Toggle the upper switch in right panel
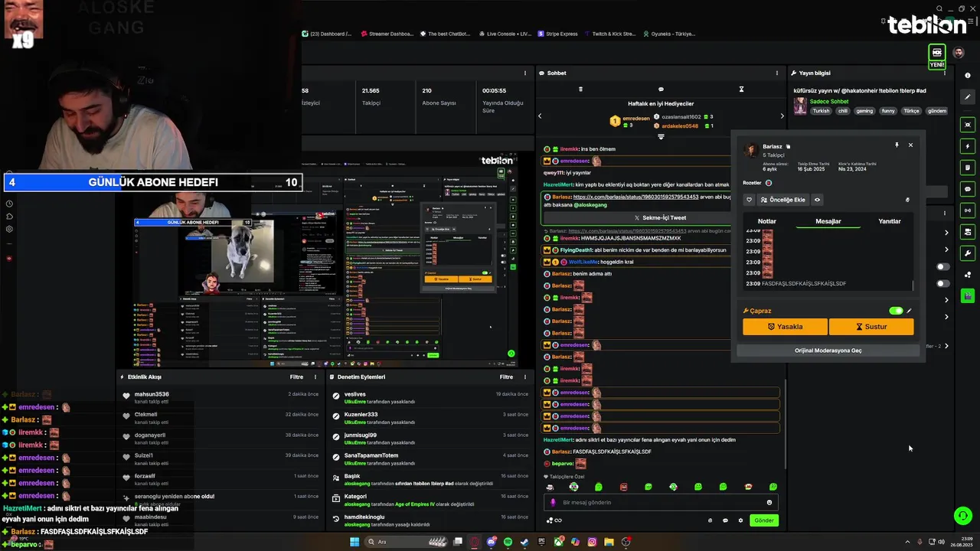Image resolution: width=980 pixels, height=551 pixels. point(943,267)
